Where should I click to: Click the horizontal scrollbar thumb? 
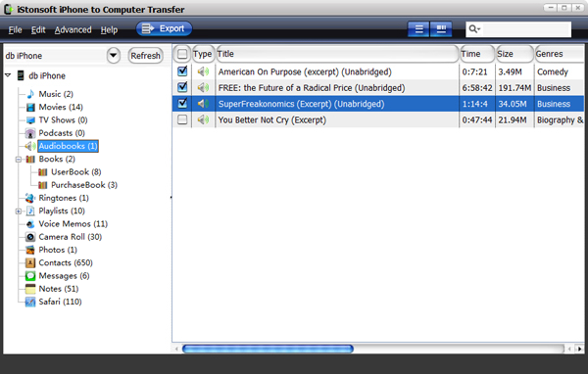click(268, 349)
